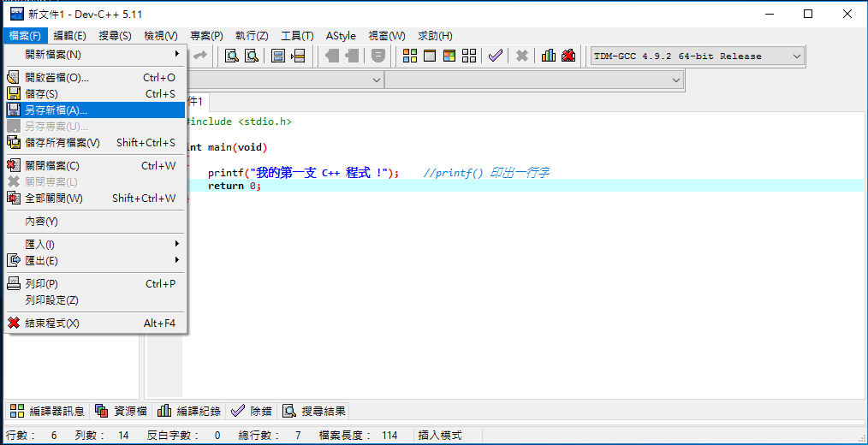Click the '<stdio.h>' include text
The width and height of the screenshot is (868, 445).
(265, 122)
